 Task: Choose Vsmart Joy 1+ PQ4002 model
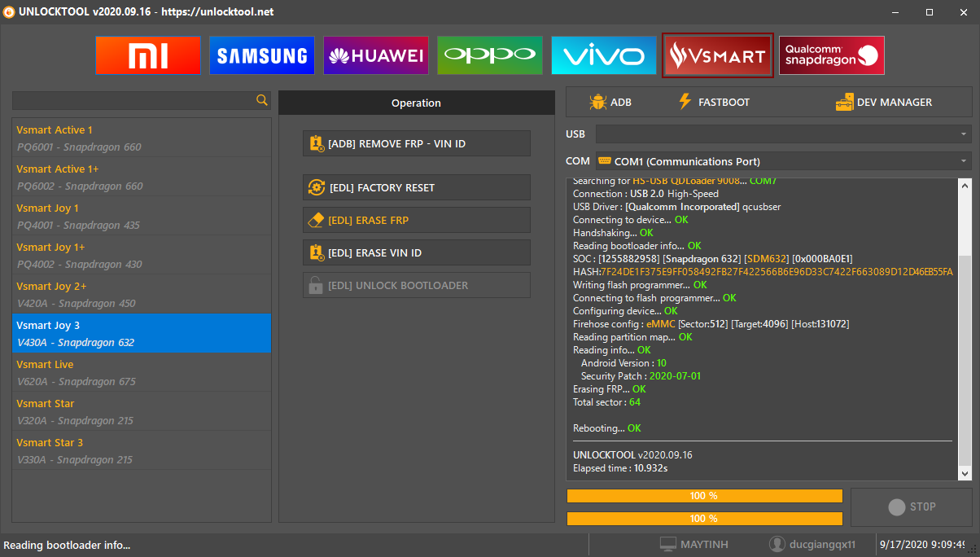point(142,256)
